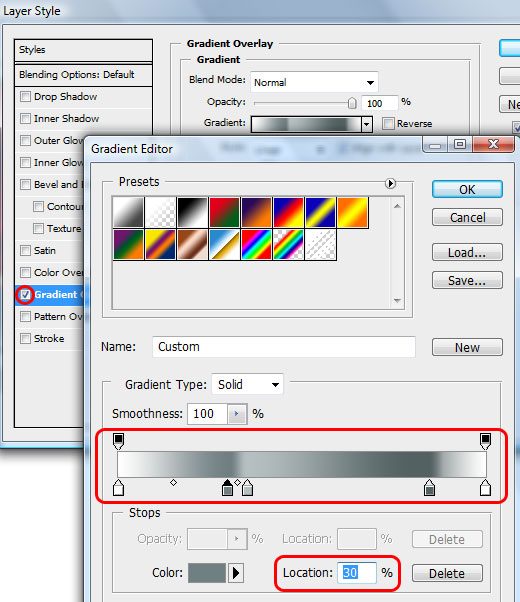
Task: Open the Gradient Type dropdown
Action: tap(247, 384)
